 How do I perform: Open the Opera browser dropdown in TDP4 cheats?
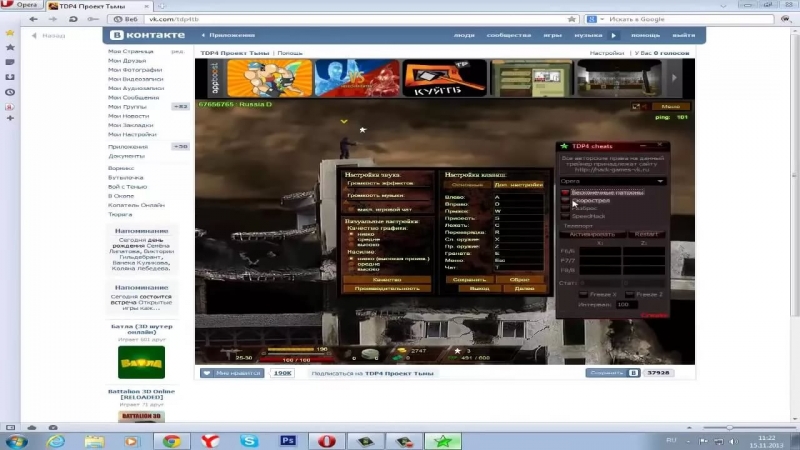[x=612, y=181]
